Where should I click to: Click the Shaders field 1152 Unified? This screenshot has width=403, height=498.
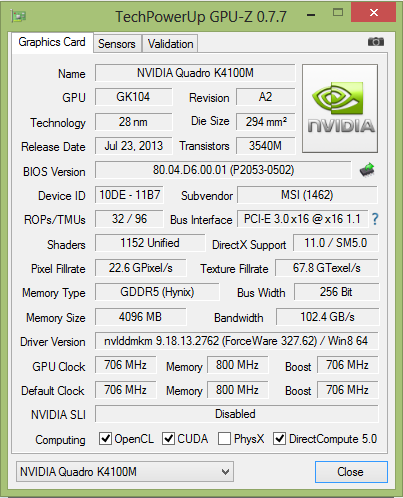[x=150, y=243]
